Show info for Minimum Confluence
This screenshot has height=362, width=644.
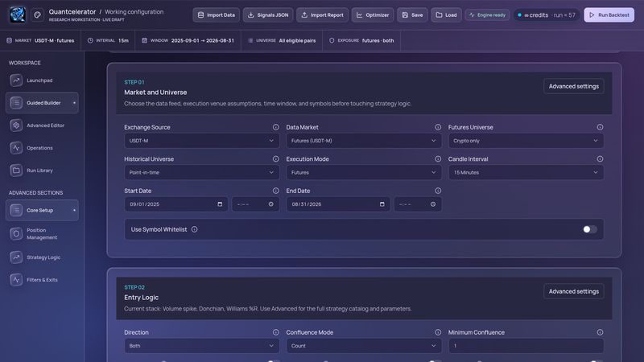[x=600, y=332]
